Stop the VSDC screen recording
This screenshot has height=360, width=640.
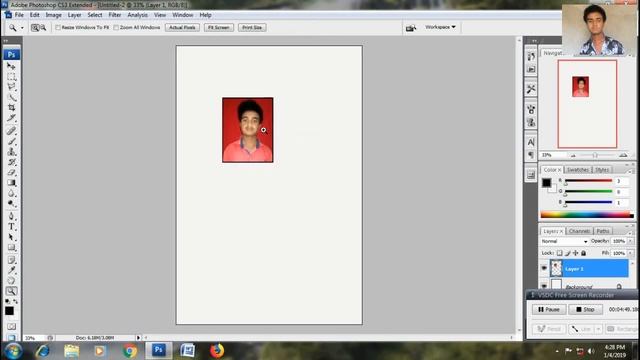coord(585,309)
